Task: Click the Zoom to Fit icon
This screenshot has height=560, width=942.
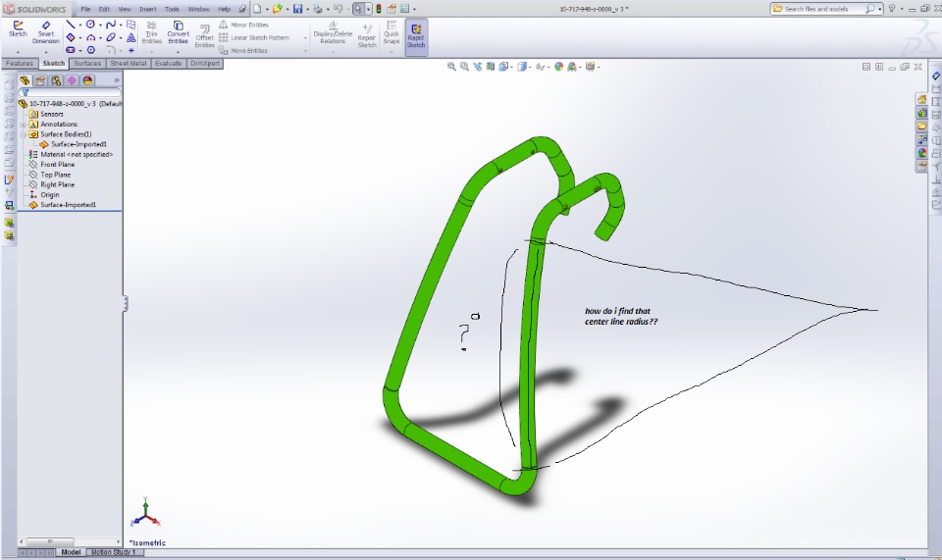Action: pyautogui.click(x=451, y=67)
